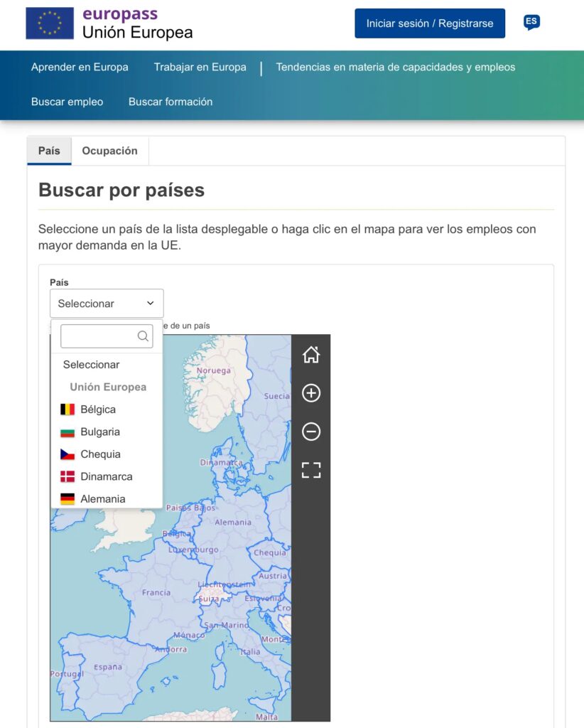Select the País tab

[x=49, y=151]
